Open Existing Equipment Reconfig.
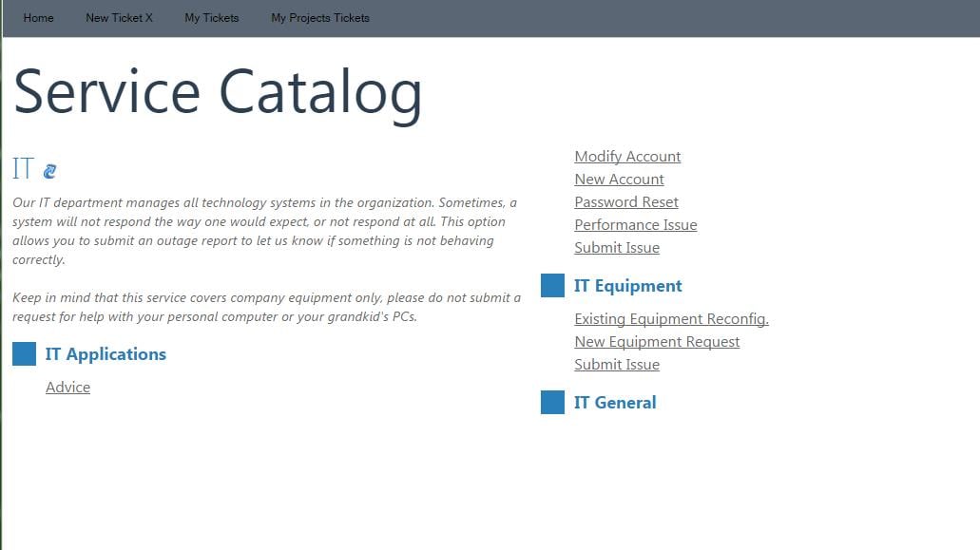The height and width of the screenshot is (550, 980). click(671, 318)
